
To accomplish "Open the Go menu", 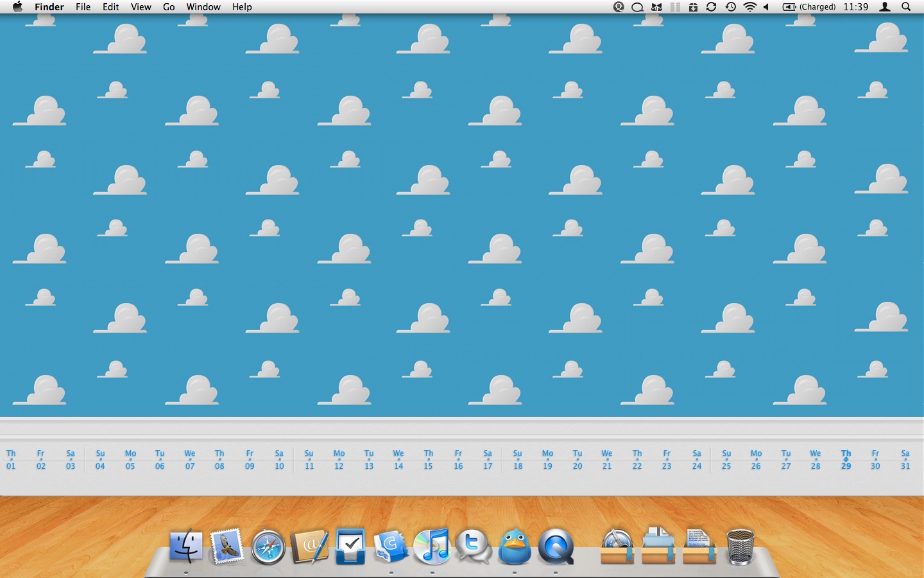I will tap(169, 7).
